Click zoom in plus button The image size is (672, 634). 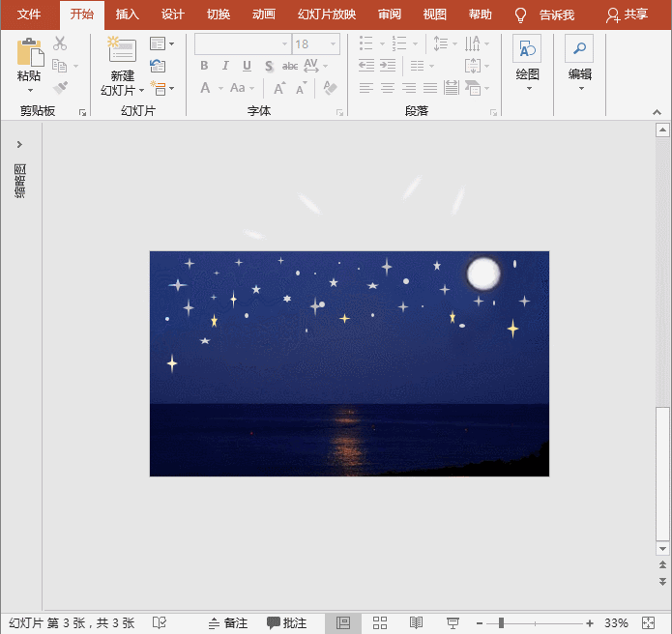pos(590,623)
